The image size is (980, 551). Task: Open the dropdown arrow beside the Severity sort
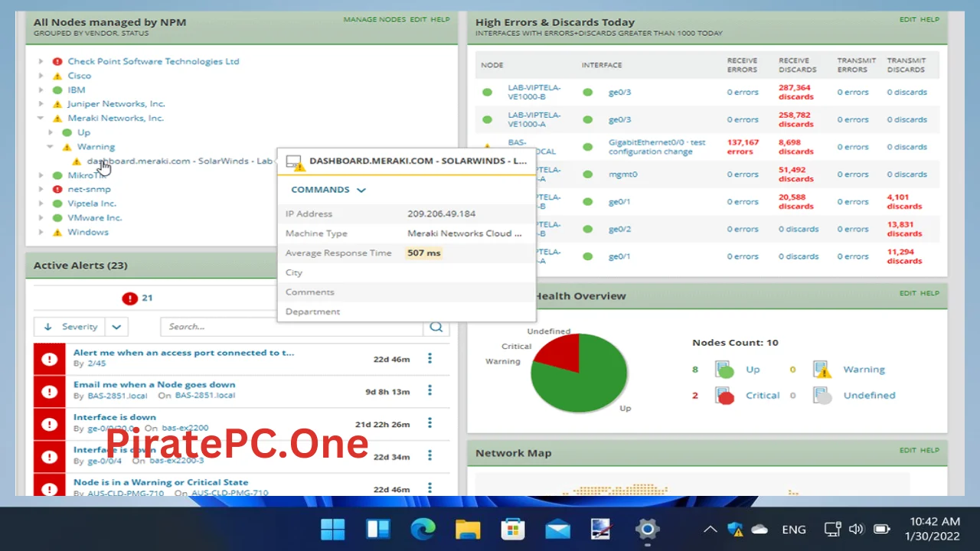tap(116, 327)
